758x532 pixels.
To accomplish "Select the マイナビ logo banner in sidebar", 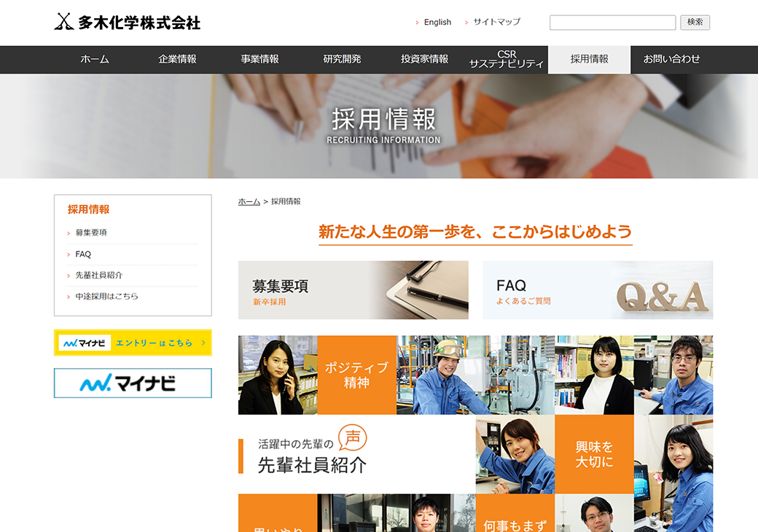I will pos(132,383).
